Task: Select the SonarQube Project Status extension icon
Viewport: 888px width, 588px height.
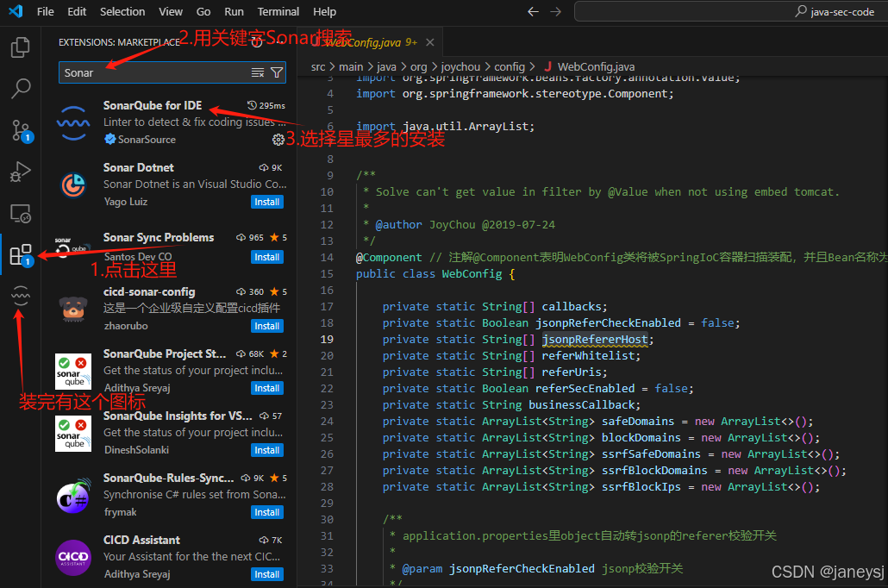Action: click(73, 372)
